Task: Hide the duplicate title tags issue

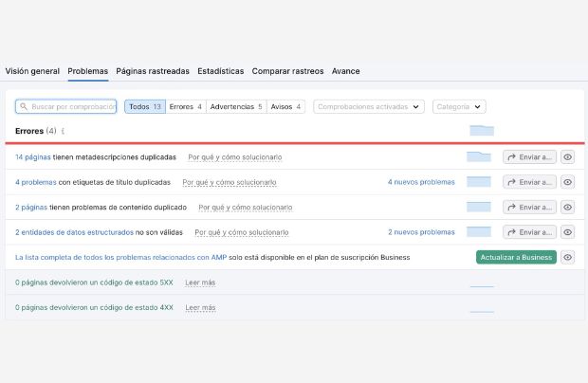Action: tap(567, 182)
